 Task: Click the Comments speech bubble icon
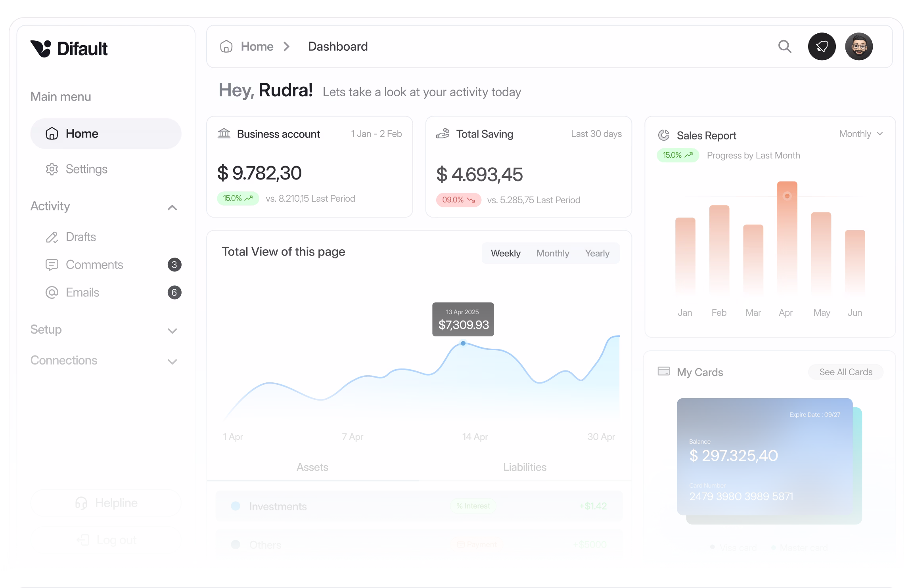pyautogui.click(x=52, y=265)
